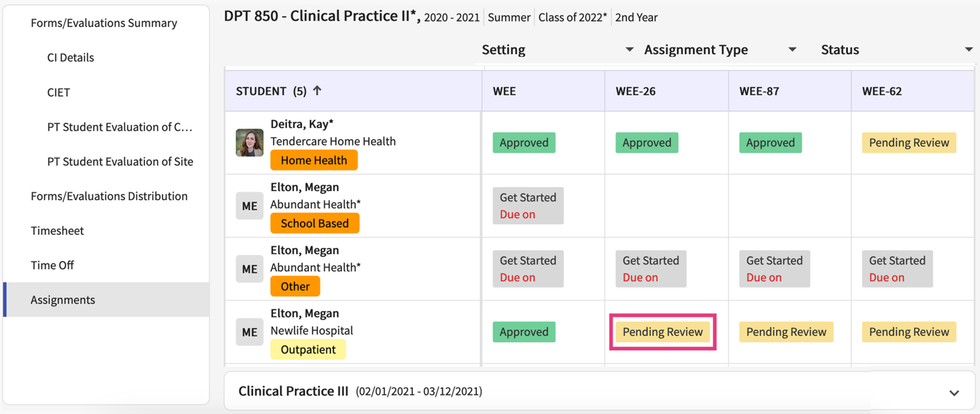Select CIET in the sidebar
The height and width of the screenshot is (414, 980).
[58, 92]
